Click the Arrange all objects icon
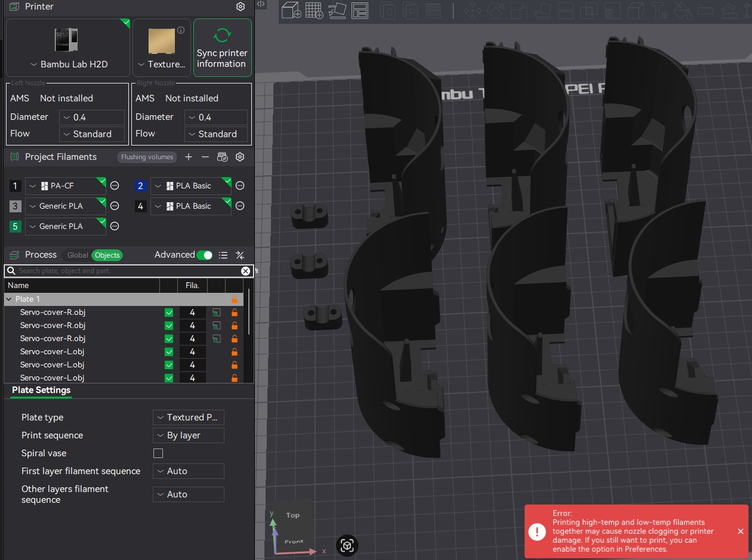 [360, 10]
